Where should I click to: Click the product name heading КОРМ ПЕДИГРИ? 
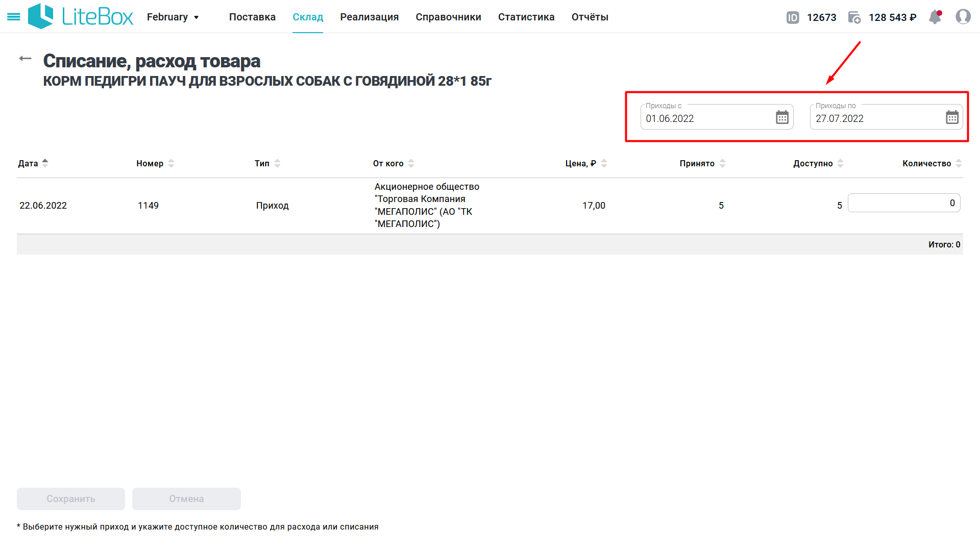[x=267, y=81]
